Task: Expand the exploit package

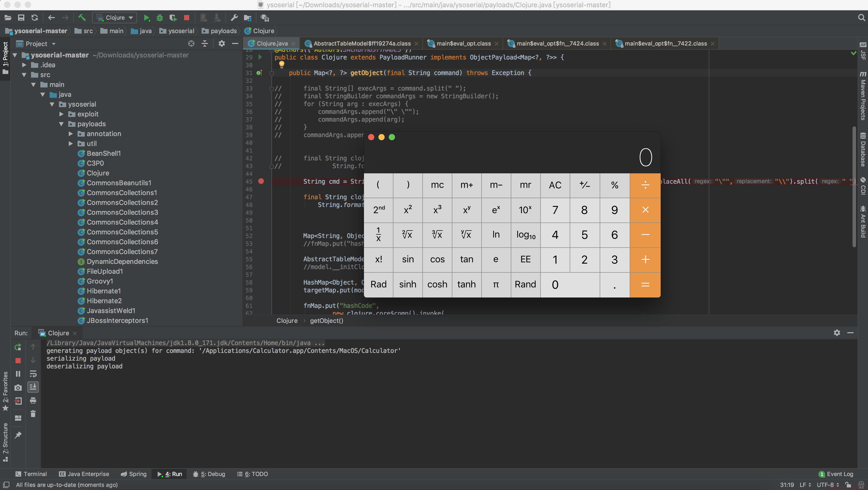Action: [61, 114]
